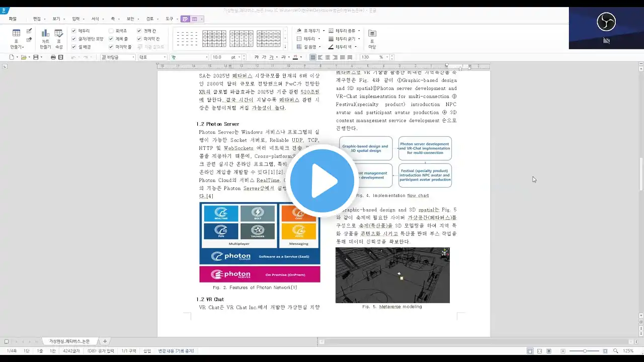Expand the 테두리 굵기 dropdown

pyautogui.click(x=359, y=39)
